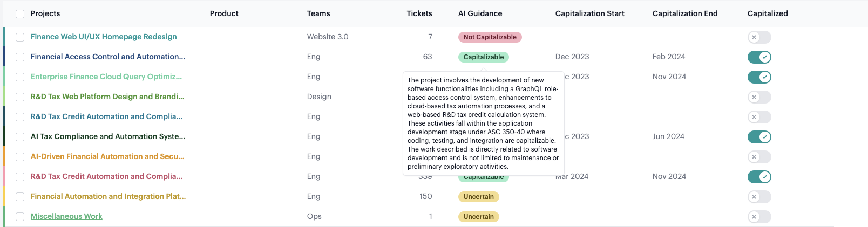868x227 pixels.
Task: Click the Capitalized column header
Action: click(768, 13)
